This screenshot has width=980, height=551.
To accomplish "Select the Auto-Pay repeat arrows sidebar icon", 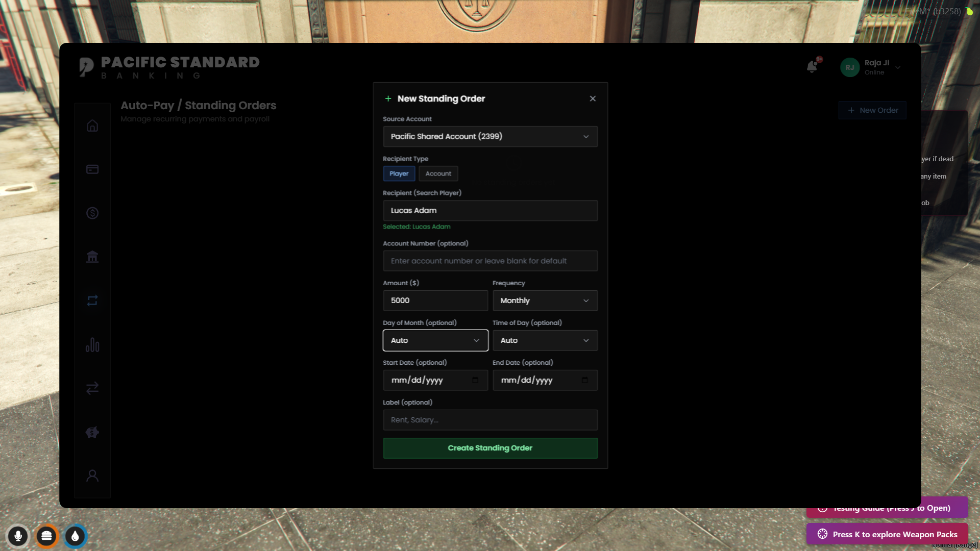I will 92,300.
